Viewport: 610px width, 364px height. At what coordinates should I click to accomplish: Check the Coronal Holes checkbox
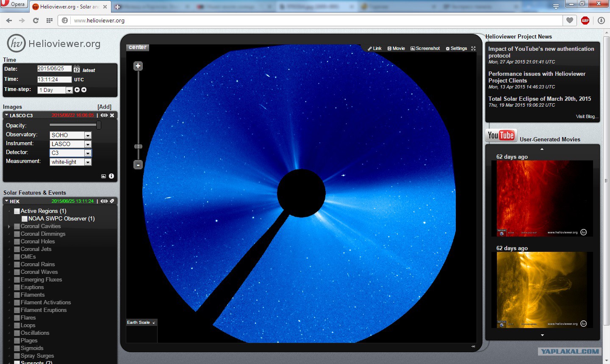point(17,241)
